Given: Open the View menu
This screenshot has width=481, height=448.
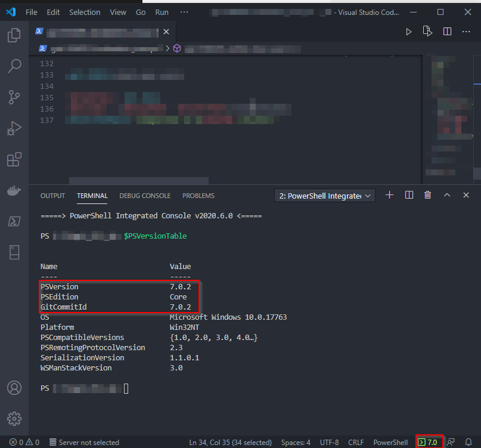Looking at the screenshot, I should coord(118,13).
